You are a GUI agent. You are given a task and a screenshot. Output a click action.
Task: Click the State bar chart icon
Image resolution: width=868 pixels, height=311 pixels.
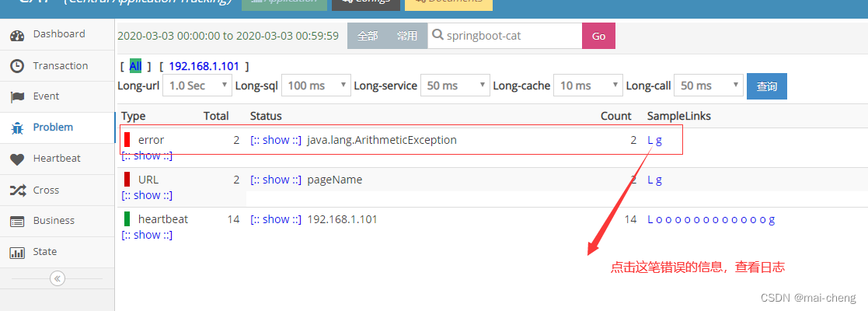(17, 253)
